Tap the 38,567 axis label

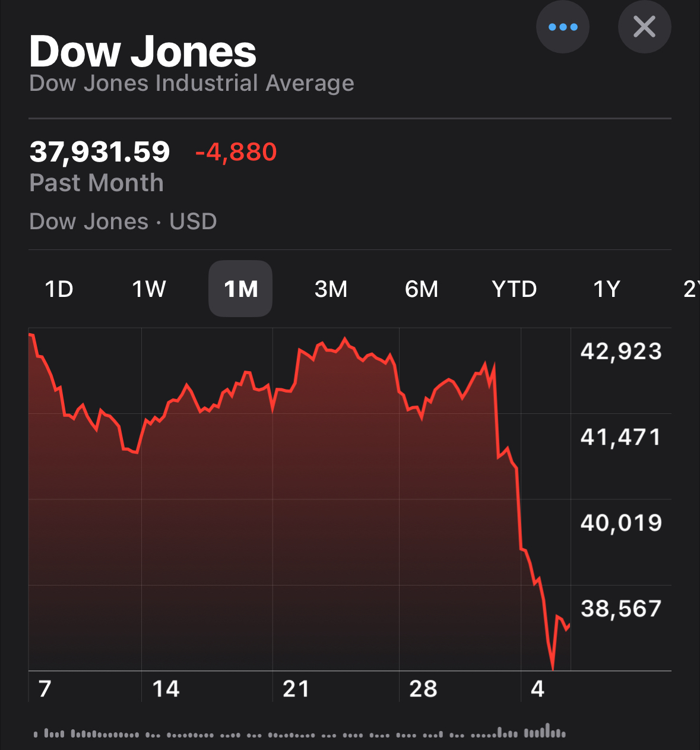[621, 609]
